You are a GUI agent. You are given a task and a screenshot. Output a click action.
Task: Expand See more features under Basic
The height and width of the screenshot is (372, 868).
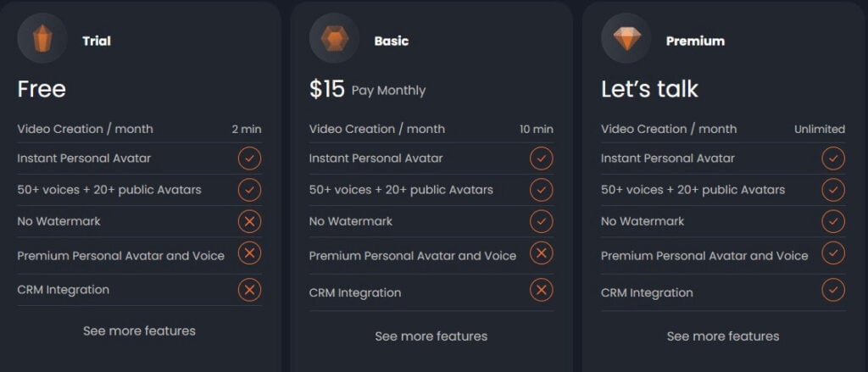tap(431, 336)
